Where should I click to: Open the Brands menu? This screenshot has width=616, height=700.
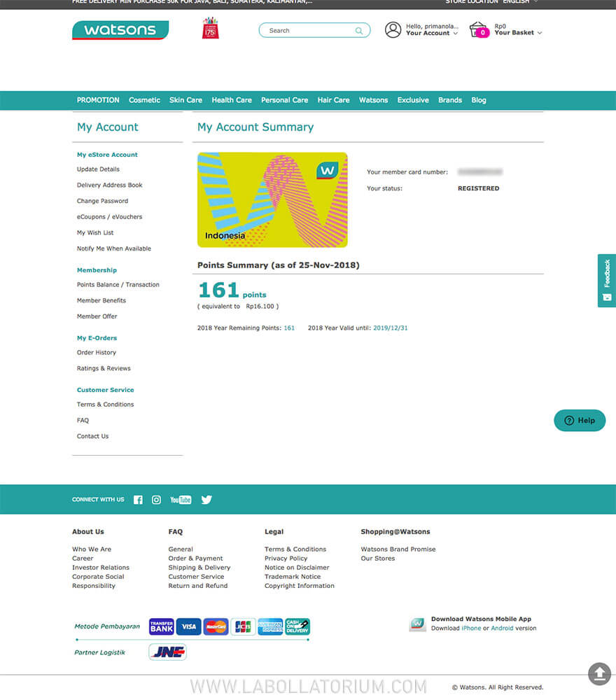pos(450,100)
